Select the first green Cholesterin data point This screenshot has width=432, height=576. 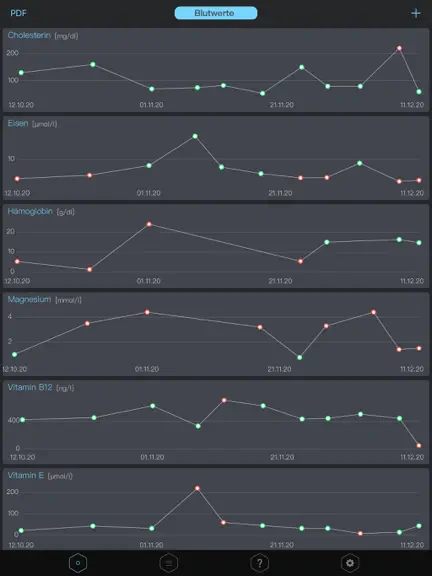pos(21,73)
